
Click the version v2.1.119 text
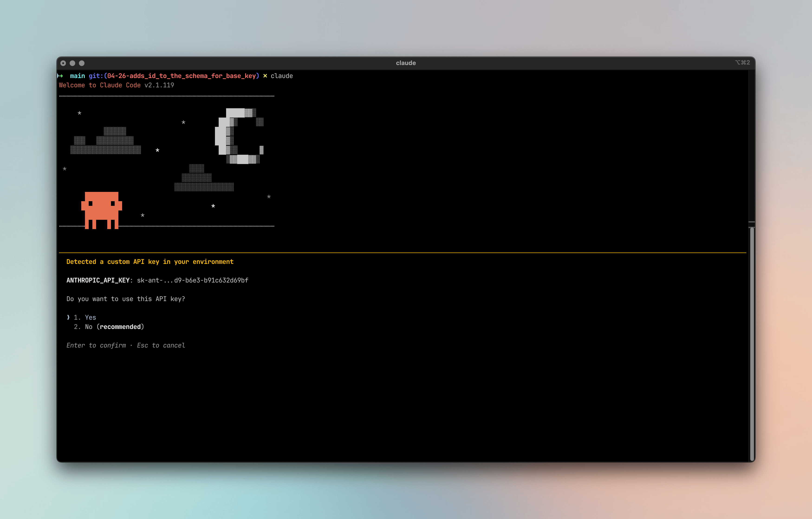point(159,85)
